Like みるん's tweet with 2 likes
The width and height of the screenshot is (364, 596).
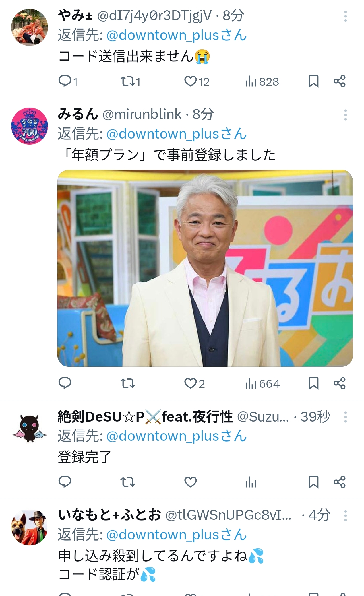tap(194, 383)
